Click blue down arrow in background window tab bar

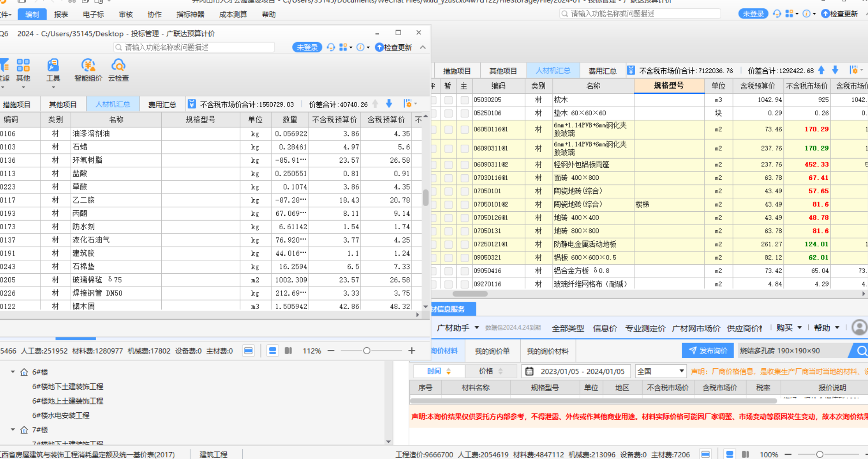[x=835, y=70]
